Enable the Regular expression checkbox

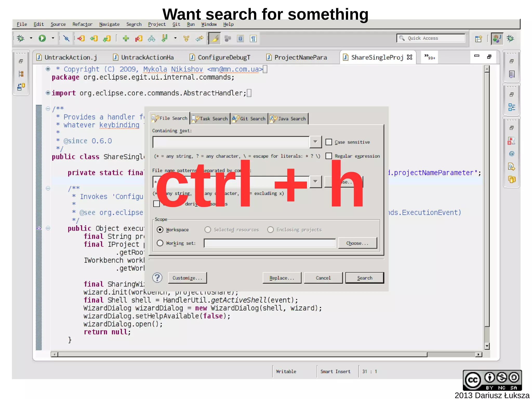pyautogui.click(x=329, y=156)
